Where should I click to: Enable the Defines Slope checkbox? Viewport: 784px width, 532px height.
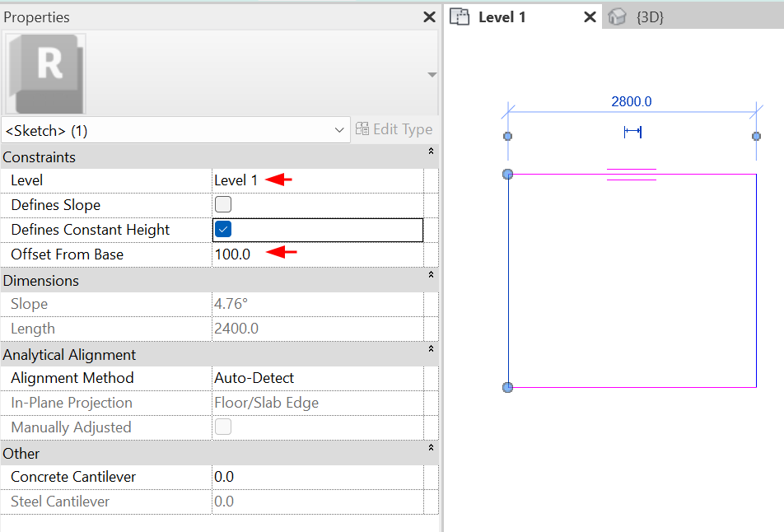click(x=223, y=204)
